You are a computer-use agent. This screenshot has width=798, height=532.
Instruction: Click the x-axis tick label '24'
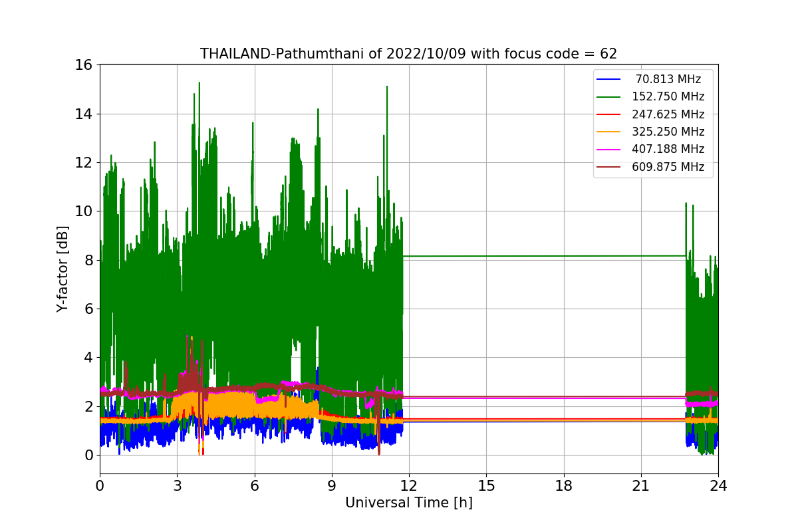pyautogui.click(x=718, y=485)
